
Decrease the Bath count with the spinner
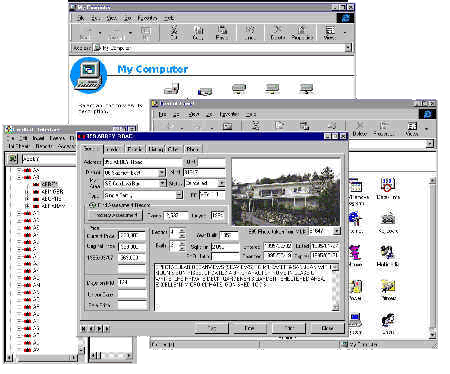(182, 248)
